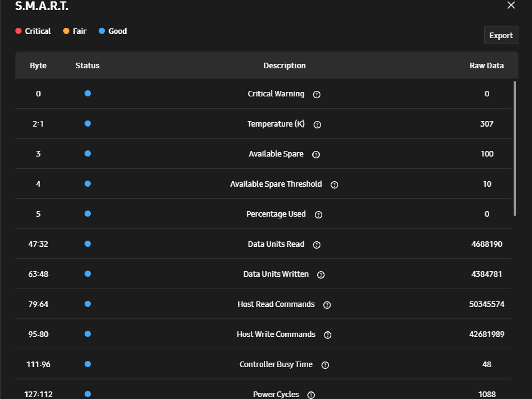Click the status dot in byte 3 row
This screenshot has width=532, height=399.
[x=88, y=154]
